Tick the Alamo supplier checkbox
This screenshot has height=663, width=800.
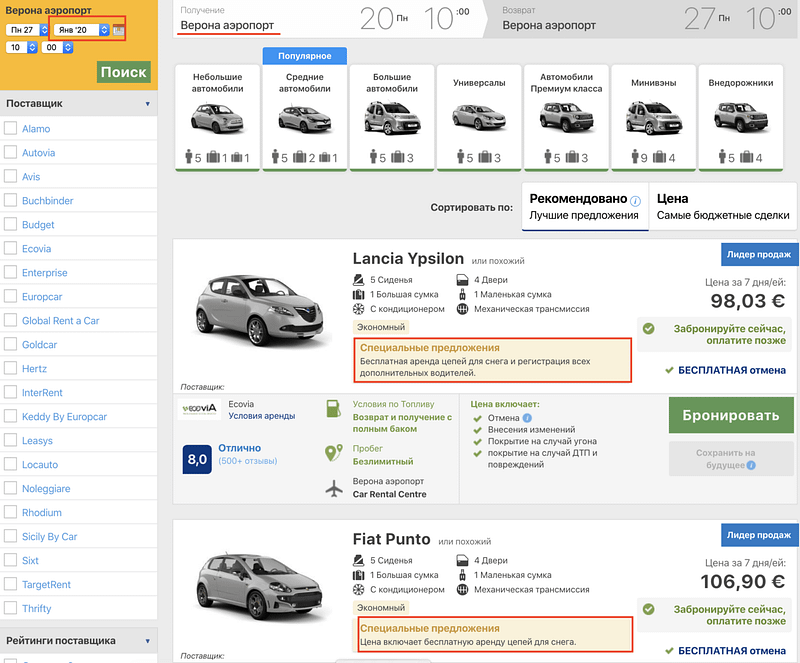pos(10,129)
